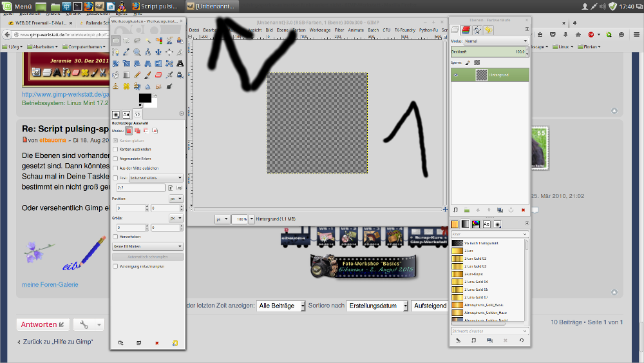Click the refresh gradients icon
Image resolution: width=644 pixels, height=363 pixels.
522,340
